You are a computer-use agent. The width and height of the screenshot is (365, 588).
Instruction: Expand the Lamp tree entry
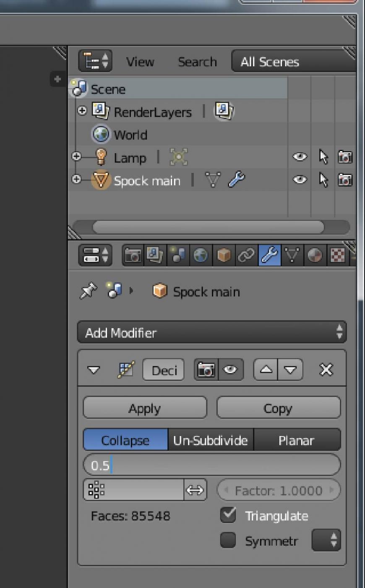click(76, 156)
